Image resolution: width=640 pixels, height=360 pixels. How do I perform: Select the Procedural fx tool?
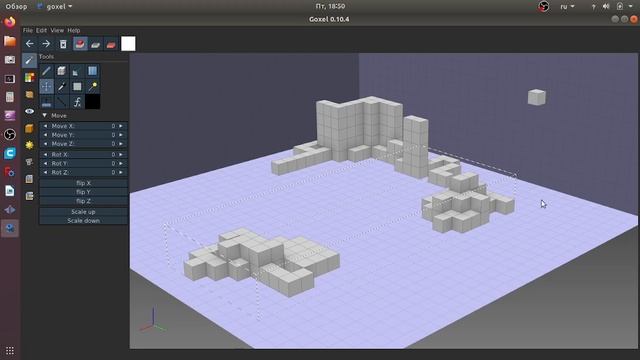[77, 102]
